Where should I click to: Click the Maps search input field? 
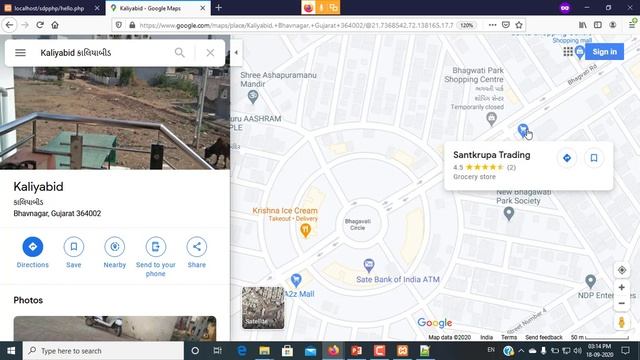[104, 53]
